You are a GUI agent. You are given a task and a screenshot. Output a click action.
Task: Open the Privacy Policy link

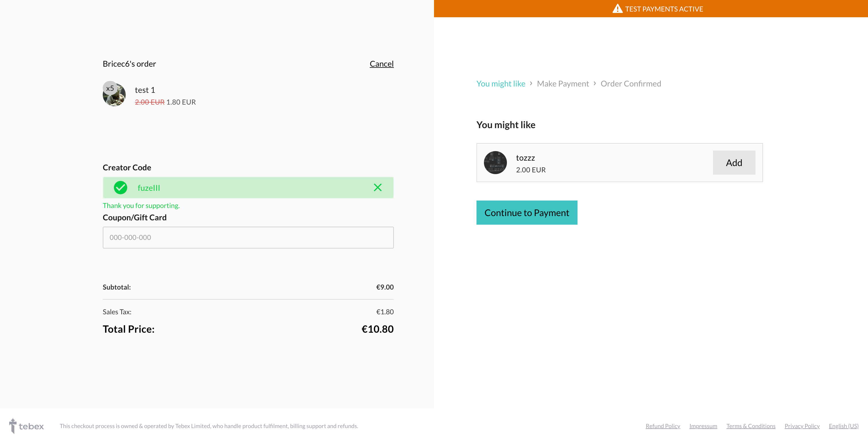[802, 426]
